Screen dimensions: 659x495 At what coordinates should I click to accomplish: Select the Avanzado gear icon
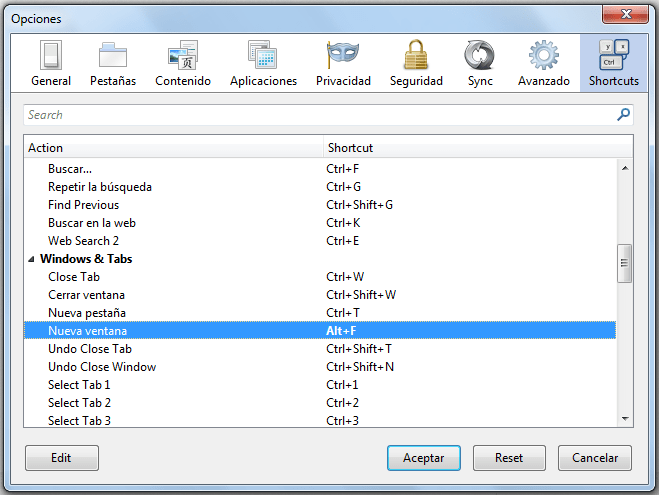pyautogui.click(x=544, y=55)
